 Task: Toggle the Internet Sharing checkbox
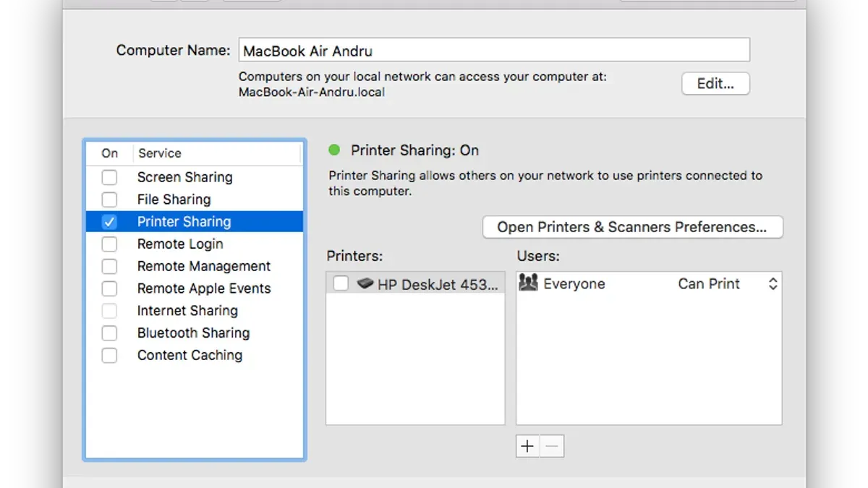[109, 311]
